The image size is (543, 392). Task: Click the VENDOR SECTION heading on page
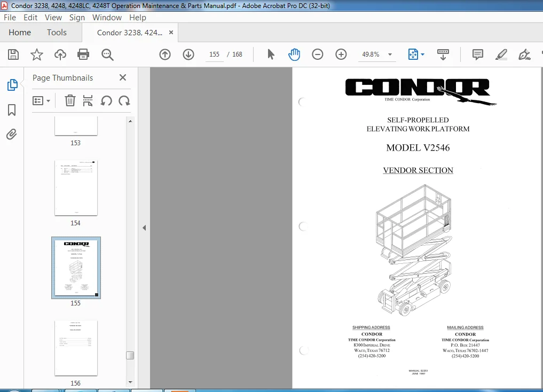418,170
